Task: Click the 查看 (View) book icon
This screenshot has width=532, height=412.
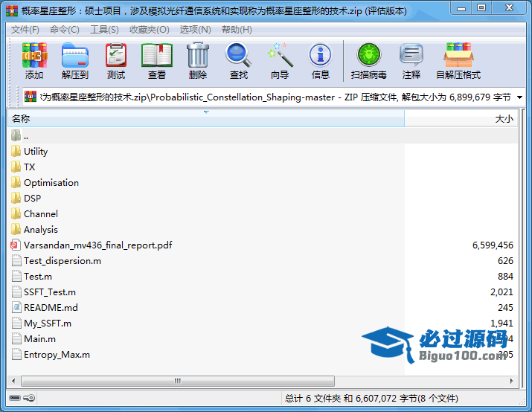Action: click(157, 55)
